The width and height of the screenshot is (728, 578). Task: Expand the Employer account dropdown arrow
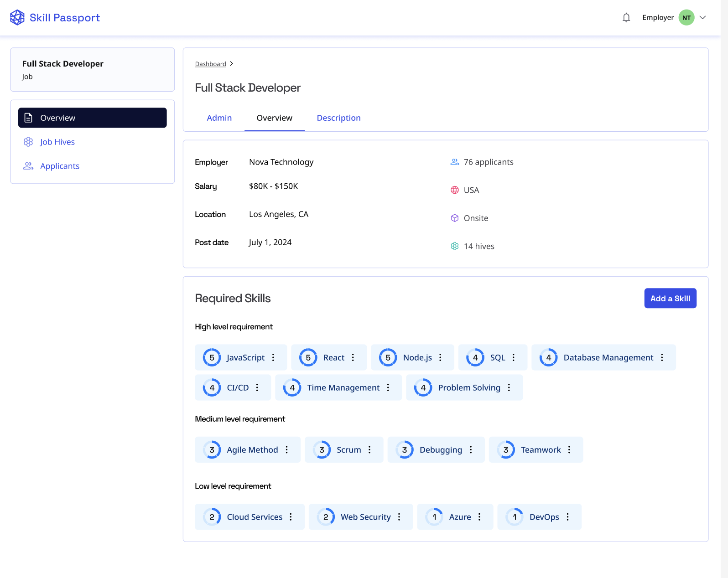(x=702, y=18)
